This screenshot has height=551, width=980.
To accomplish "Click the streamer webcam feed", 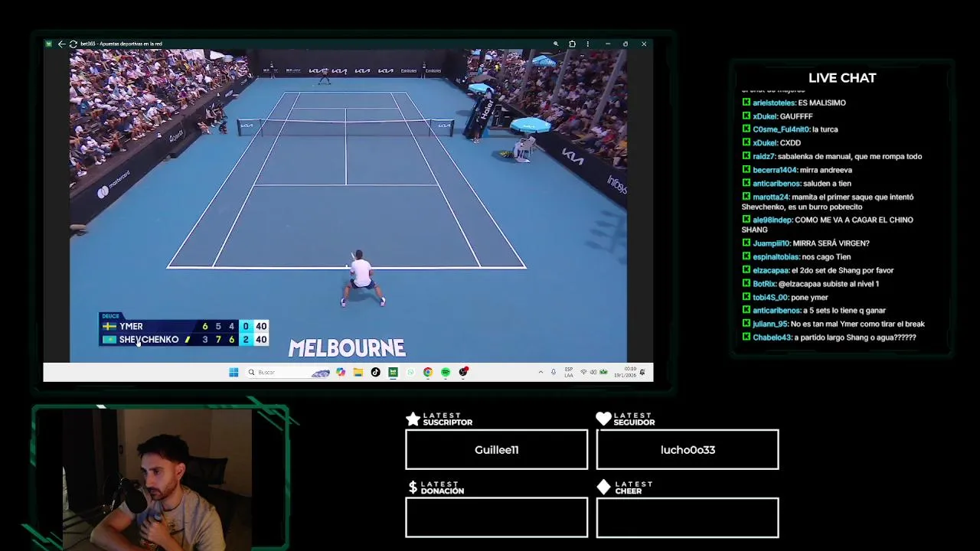I will pos(157,480).
